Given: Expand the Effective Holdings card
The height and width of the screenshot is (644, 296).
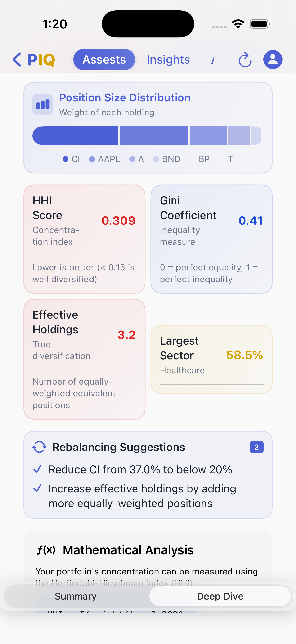Looking at the screenshot, I should click(x=84, y=359).
